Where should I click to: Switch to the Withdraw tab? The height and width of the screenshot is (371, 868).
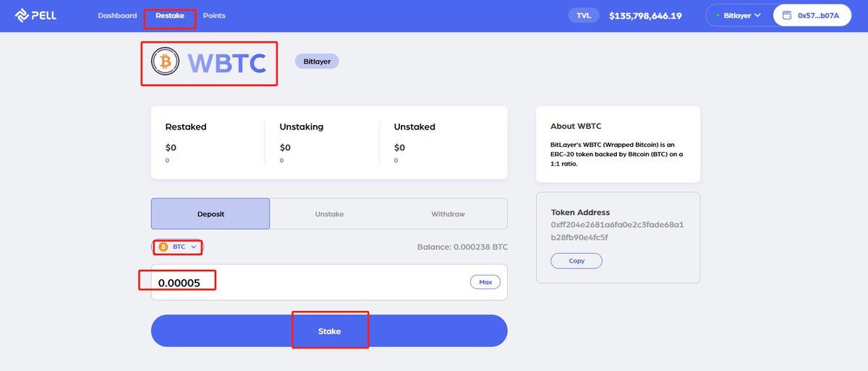pos(448,214)
